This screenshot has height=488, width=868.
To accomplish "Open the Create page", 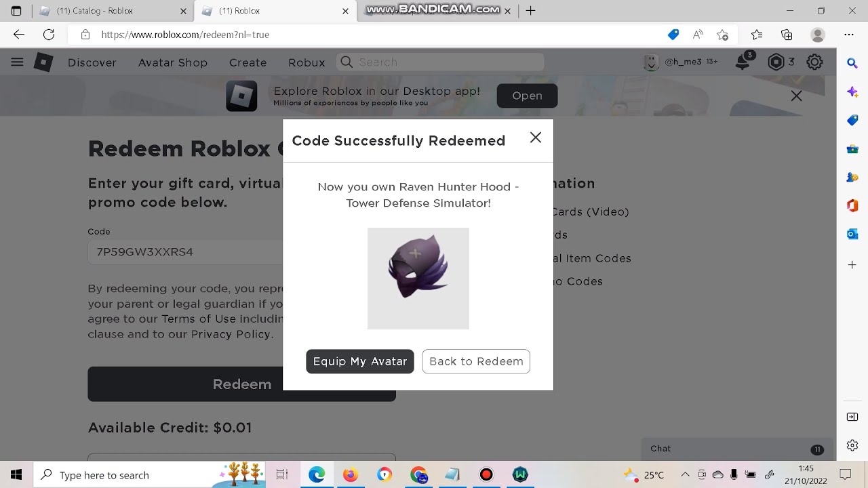I will 248,62.
